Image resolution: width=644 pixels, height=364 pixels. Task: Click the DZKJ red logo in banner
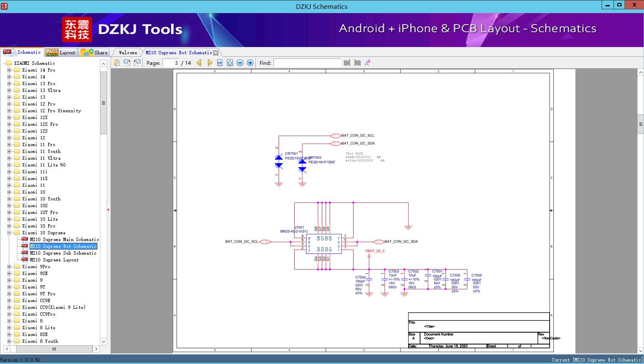click(77, 30)
